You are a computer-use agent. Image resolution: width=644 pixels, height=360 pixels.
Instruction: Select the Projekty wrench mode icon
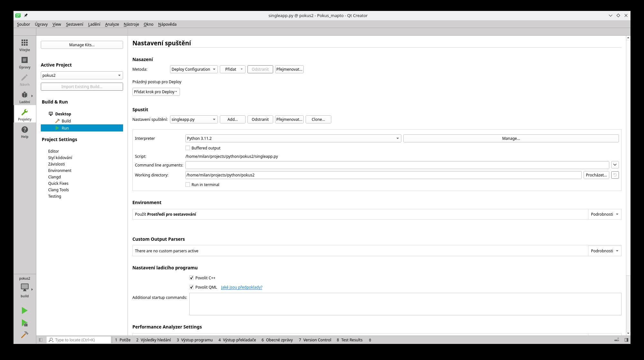pos(24,115)
